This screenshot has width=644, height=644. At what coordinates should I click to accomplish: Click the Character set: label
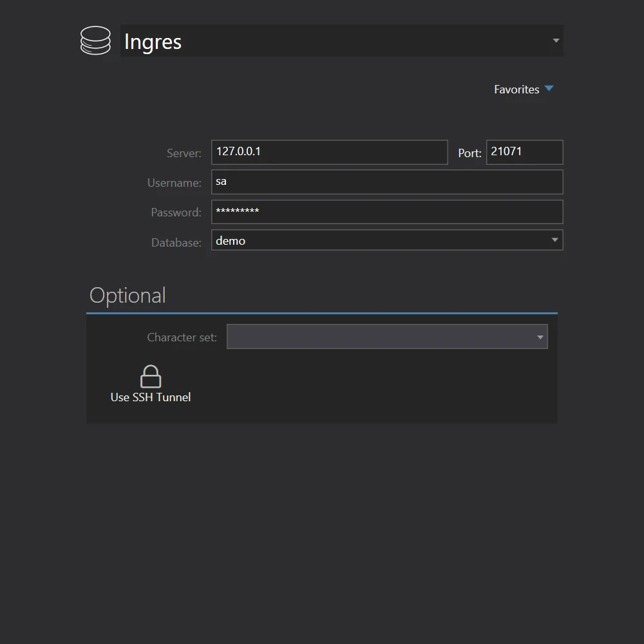click(182, 337)
